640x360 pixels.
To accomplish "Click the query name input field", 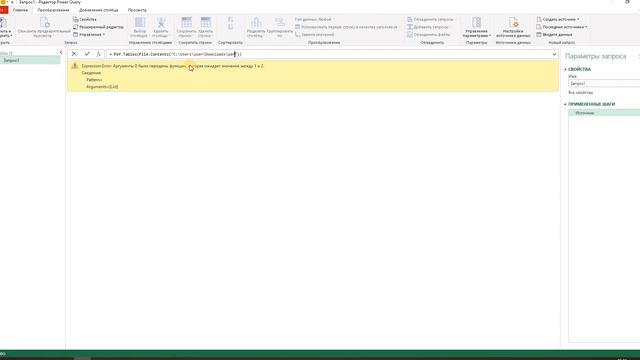I will pyautogui.click(x=604, y=83).
